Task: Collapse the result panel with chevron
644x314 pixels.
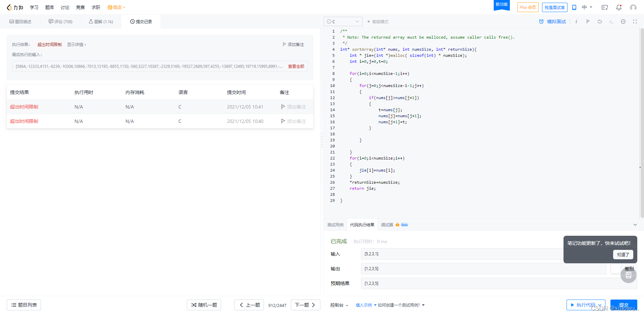Action: [x=635, y=225]
